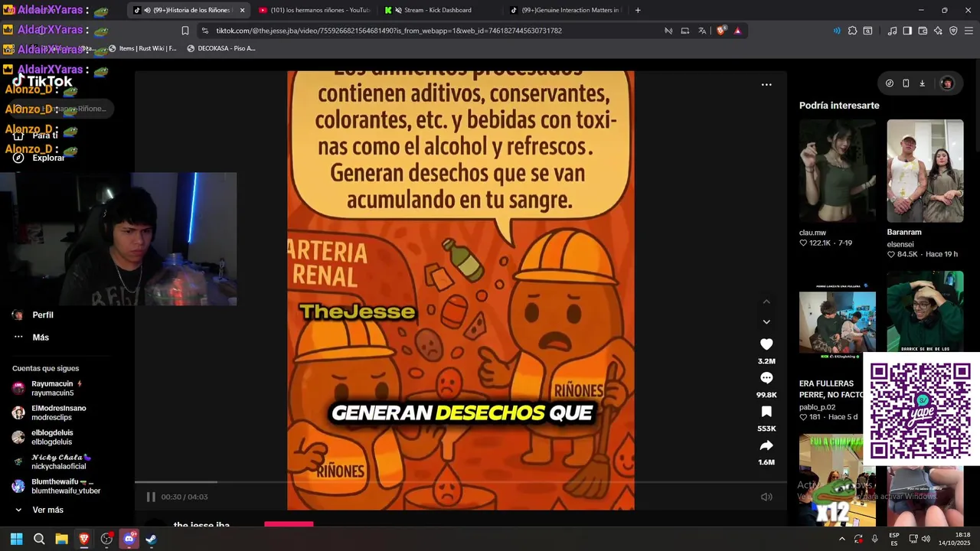The width and height of the screenshot is (980, 551).
Task: Pause the TikTok video
Action: coord(151,497)
